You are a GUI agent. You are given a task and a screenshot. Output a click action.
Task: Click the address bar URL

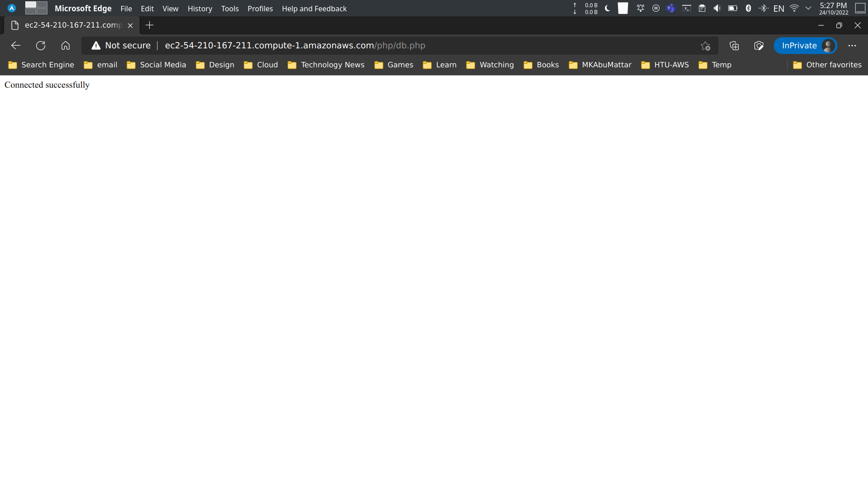tap(295, 45)
